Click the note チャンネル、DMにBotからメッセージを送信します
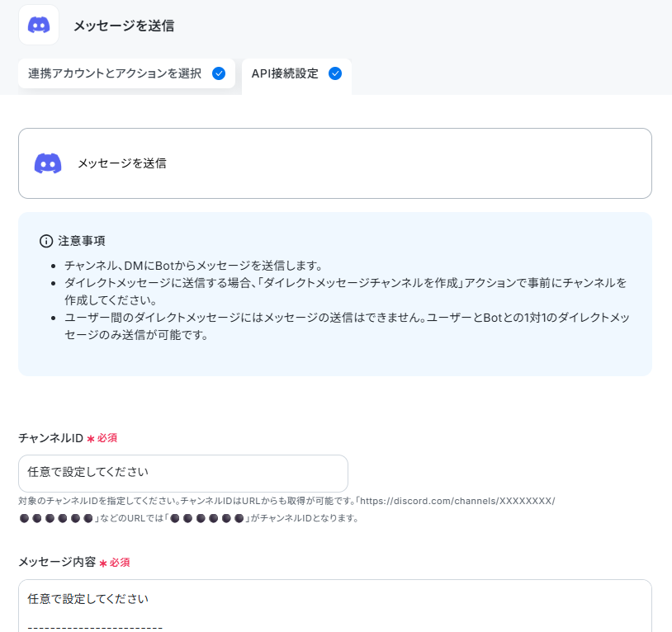 (194, 266)
